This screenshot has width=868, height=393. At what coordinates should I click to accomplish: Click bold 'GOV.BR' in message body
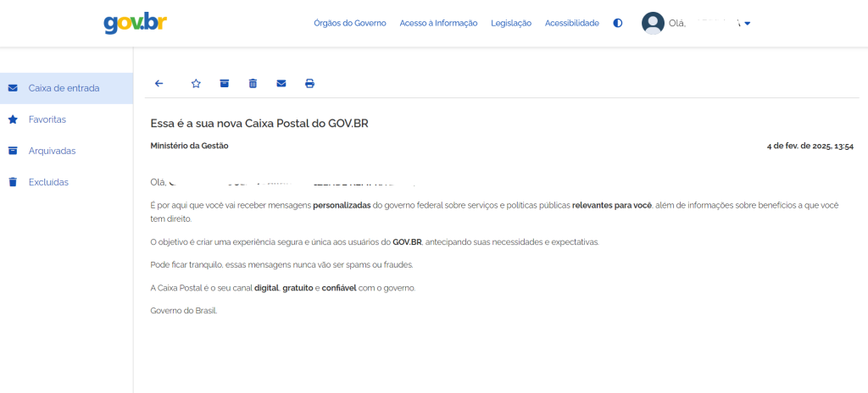[x=408, y=242]
